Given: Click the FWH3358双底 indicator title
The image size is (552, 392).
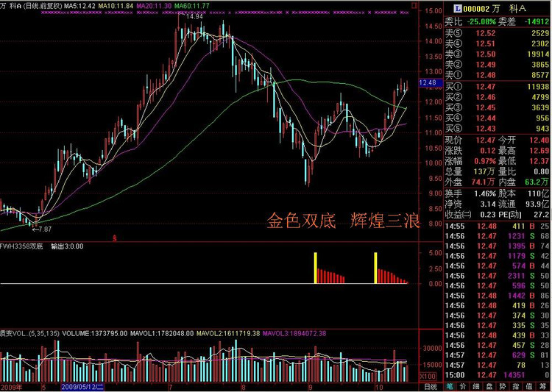Looking at the screenshot, I should pyautogui.click(x=21, y=246).
